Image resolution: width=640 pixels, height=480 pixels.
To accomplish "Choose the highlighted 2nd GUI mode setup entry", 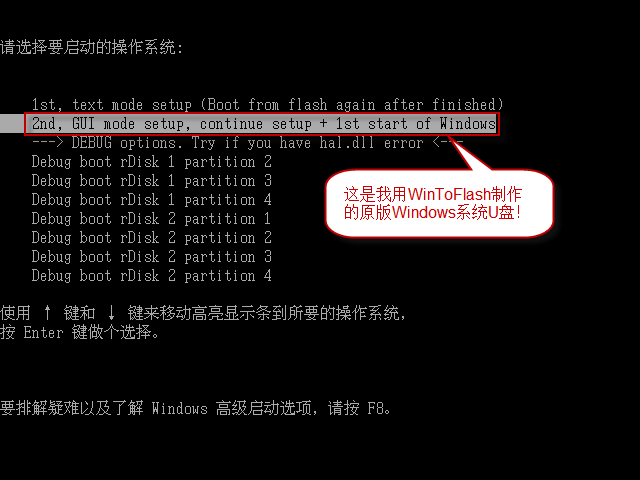I will click(x=264, y=124).
